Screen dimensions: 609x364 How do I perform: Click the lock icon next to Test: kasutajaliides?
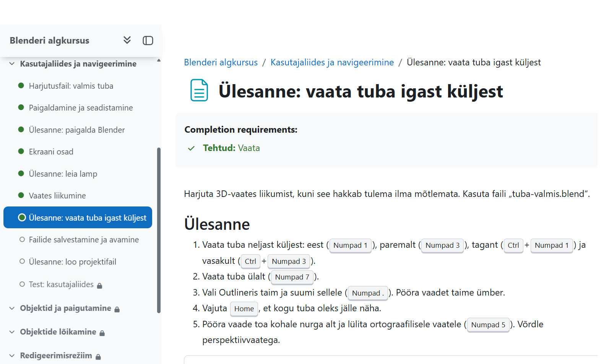(x=100, y=286)
